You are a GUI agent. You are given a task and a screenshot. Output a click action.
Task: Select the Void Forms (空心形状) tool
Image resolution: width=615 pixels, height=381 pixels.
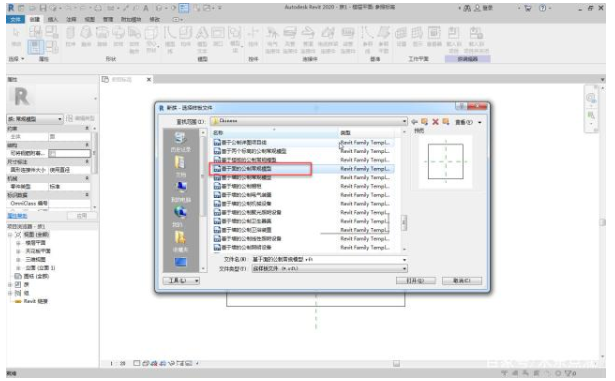coord(151,39)
